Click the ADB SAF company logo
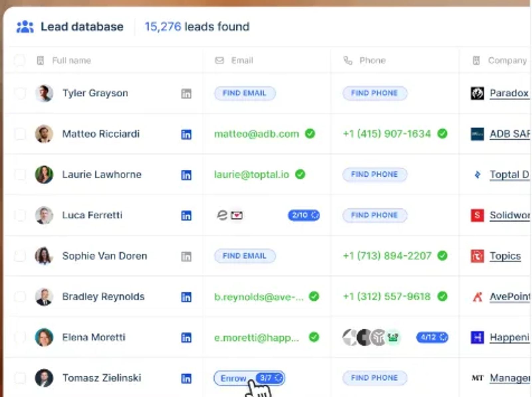 [x=477, y=134]
